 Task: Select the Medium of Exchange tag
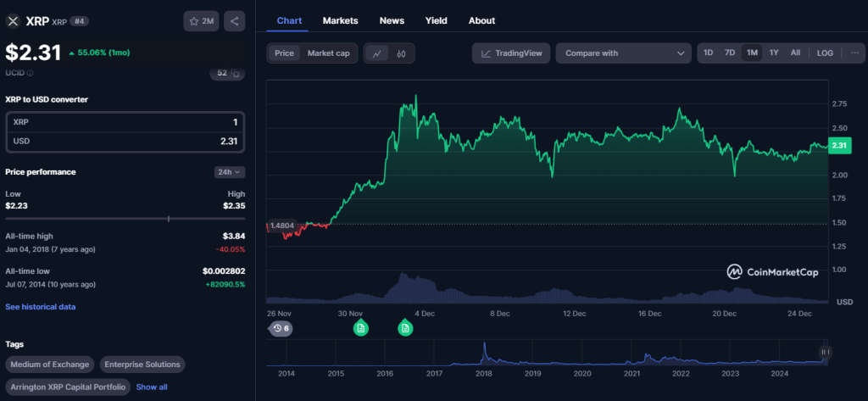(50, 365)
